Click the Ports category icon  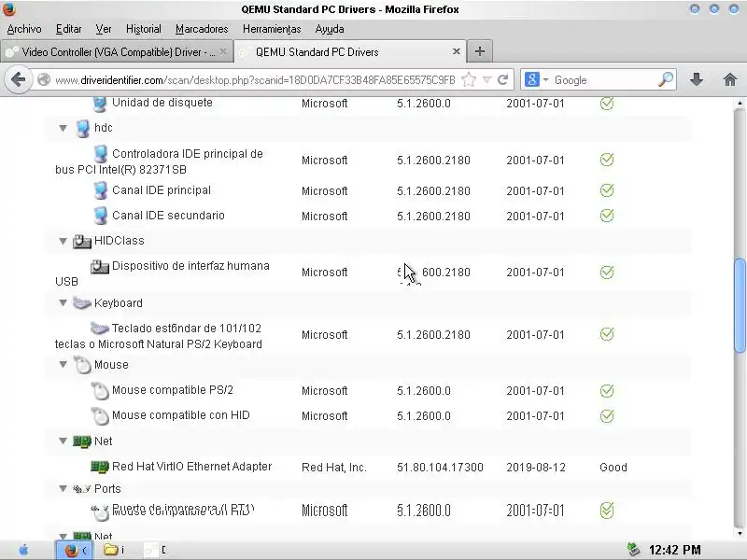pyautogui.click(x=81, y=489)
